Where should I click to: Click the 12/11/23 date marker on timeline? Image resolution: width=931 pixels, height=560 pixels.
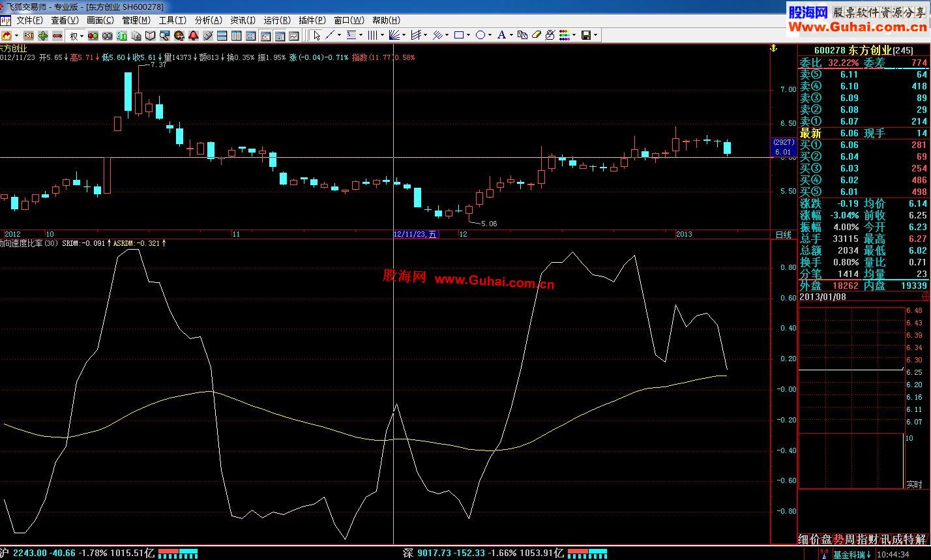pos(415,234)
